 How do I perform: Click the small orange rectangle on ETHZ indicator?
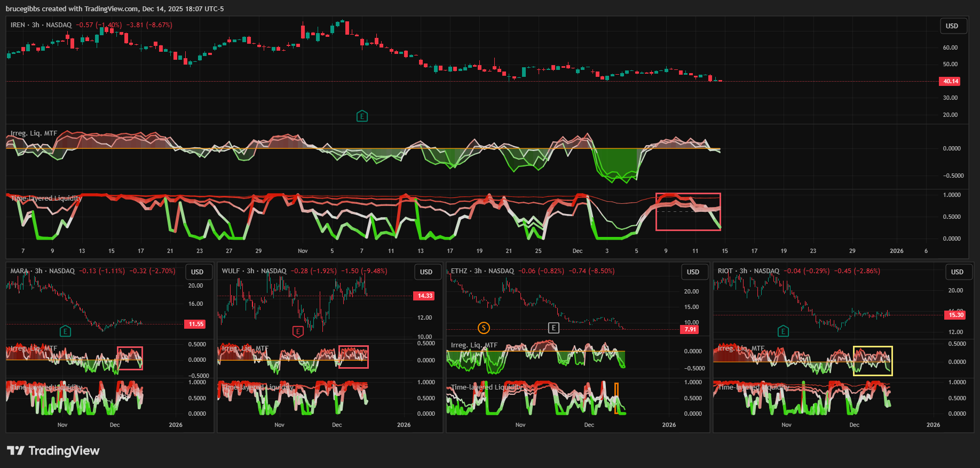click(x=616, y=398)
